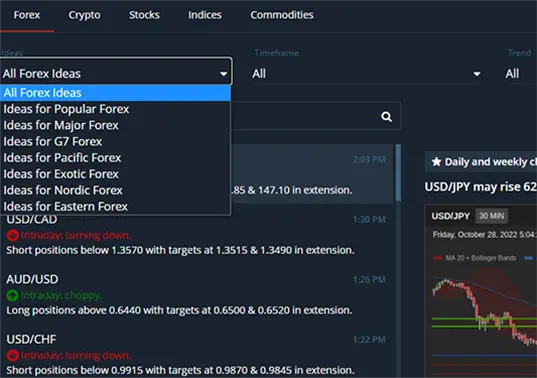Click the magnifying glass search icon
Image resolution: width=537 pixels, height=378 pixels.
tap(387, 117)
